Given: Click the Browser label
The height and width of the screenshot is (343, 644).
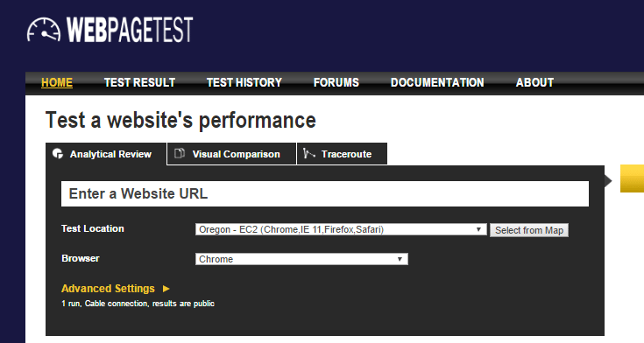Looking at the screenshot, I should click(x=81, y=258).
